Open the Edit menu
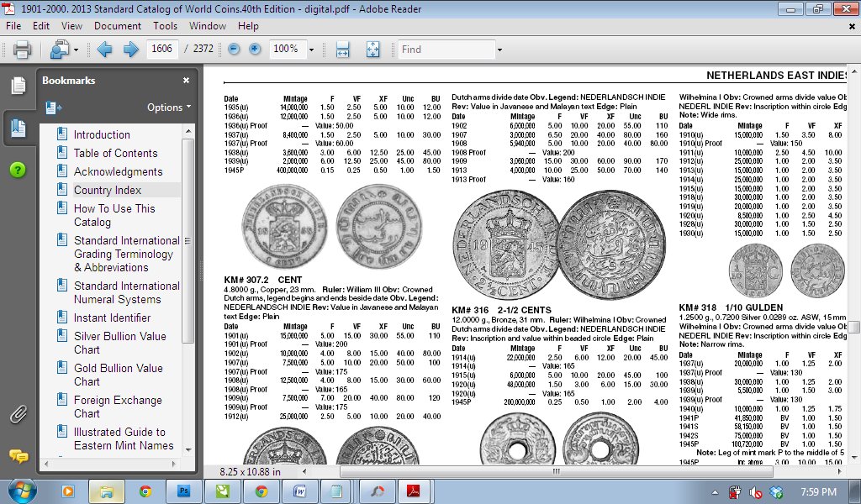Image resolution: width=861 pixels, height=504 pixels. point(40,26)
